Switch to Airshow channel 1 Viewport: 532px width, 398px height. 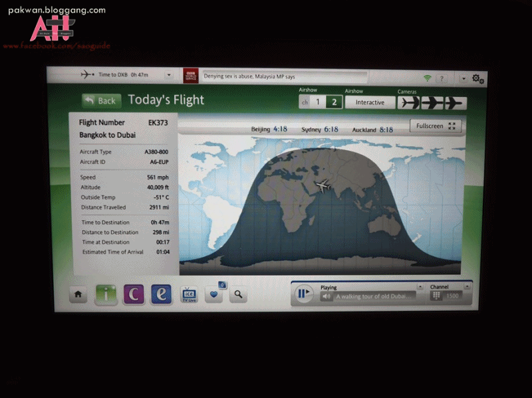pos(318,102)
